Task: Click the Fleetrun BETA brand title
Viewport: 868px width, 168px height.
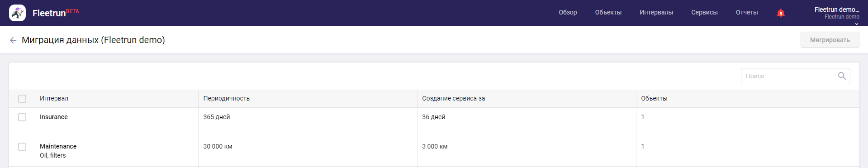Action: pyautogui.click(x=56, y=13)
